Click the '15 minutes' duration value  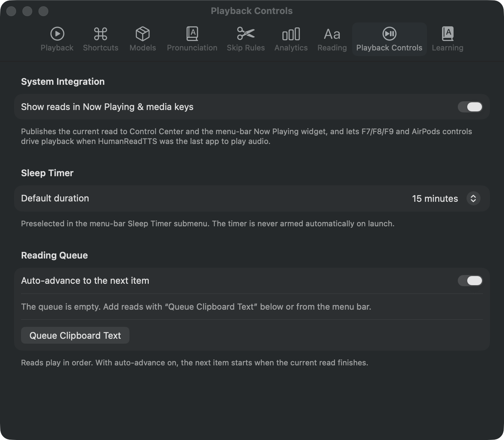tap(435, 199)
